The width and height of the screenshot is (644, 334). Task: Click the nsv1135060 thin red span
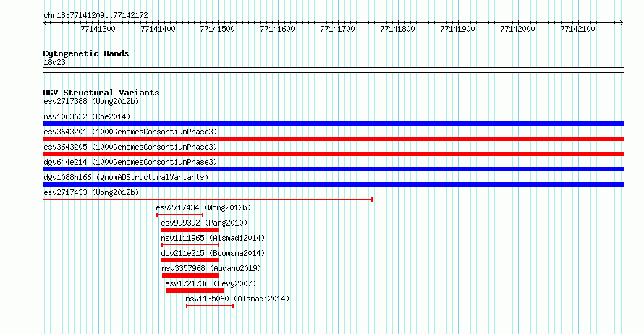pyautogui.click(x=210, y=306)
